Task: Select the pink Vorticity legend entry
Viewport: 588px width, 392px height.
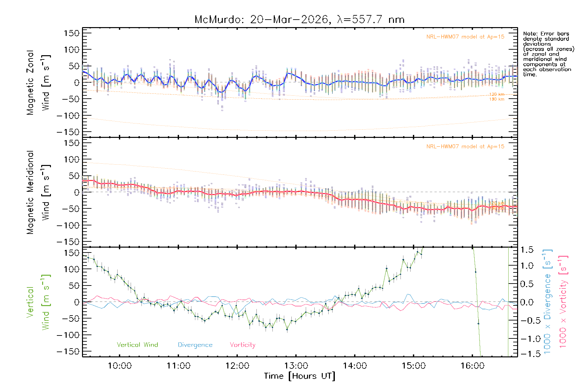Action: tap(242, 345)
